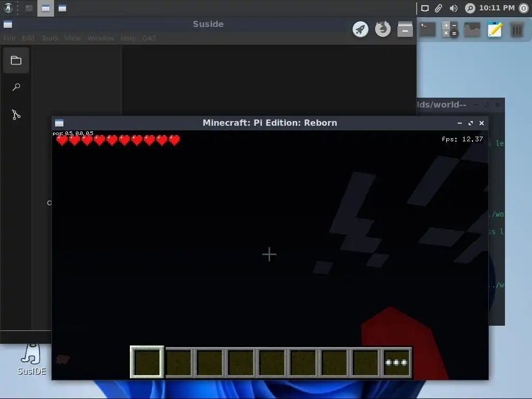
Task: Open the volume speaker tray icon
Action: (x=453, y=8)
